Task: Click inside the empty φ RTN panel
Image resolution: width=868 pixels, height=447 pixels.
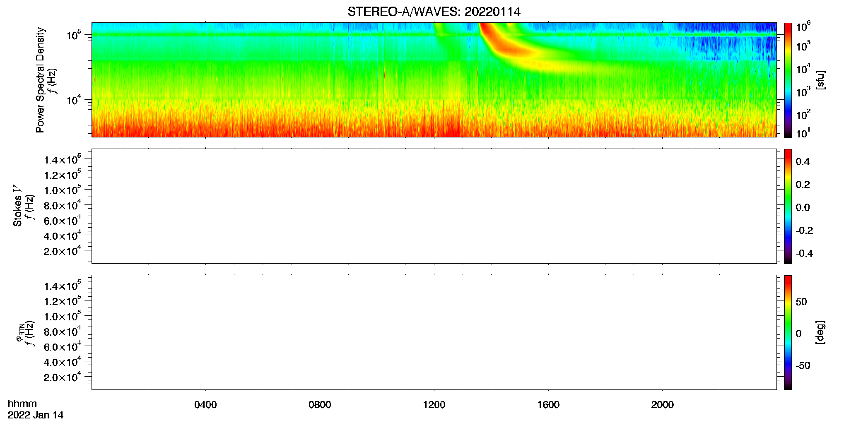Action: coord(434,332)
